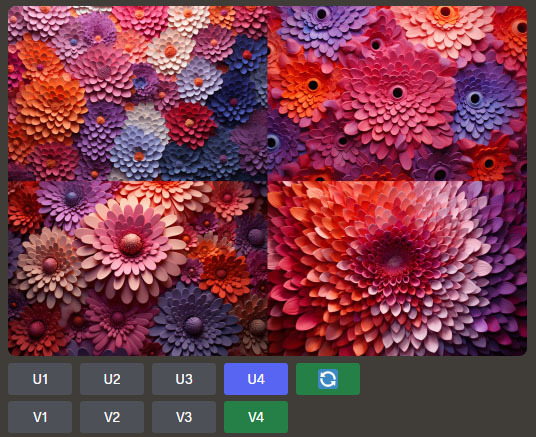Select the V3 variation button
Image resolution: width=536 pixels, height=437 pixels.
tap(184, 417)
